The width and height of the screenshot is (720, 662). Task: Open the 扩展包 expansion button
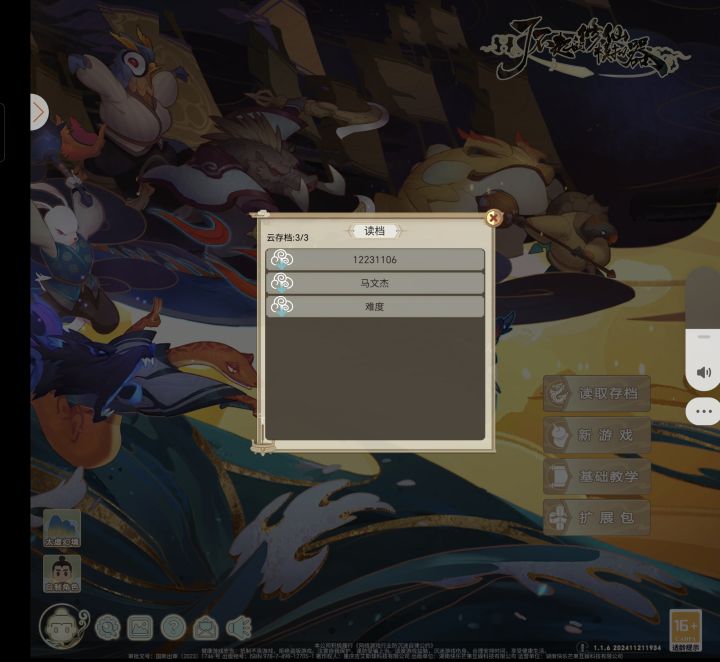596,518
